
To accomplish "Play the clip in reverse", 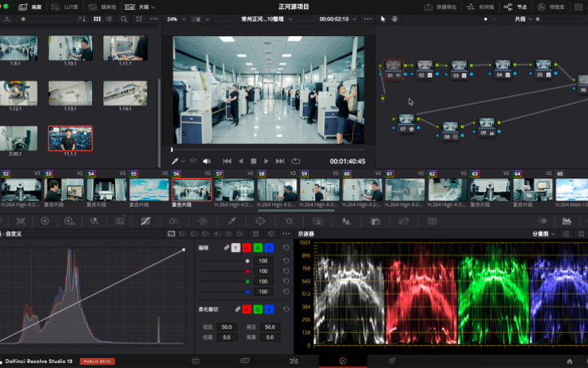I will 241,161.
